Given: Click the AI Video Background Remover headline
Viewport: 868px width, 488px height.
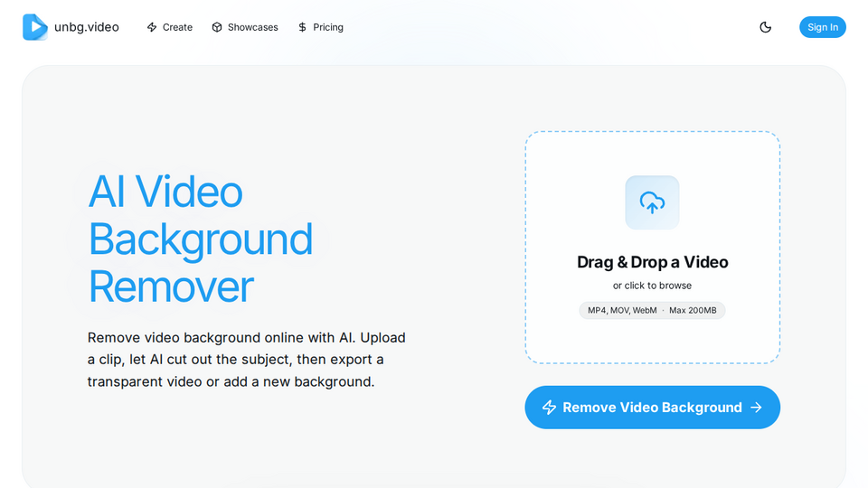Looking at the screenshot, I should (201, 239).
